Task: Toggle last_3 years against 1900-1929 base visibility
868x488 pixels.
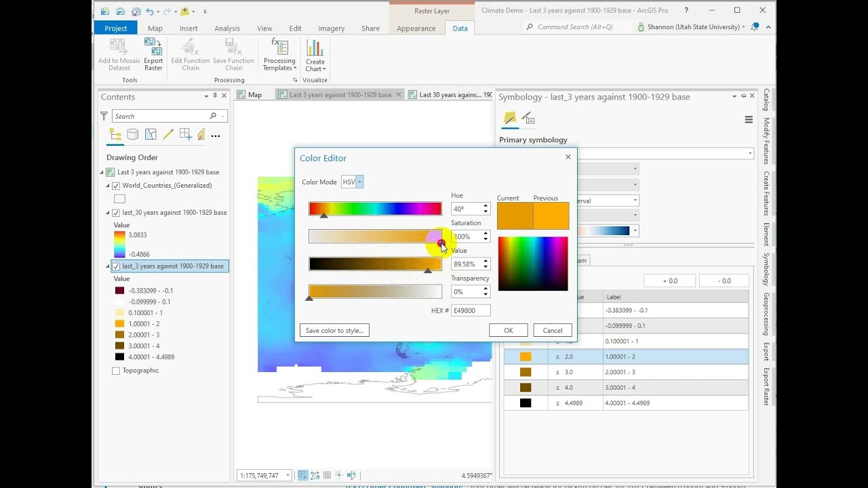Action: [116, 266]
